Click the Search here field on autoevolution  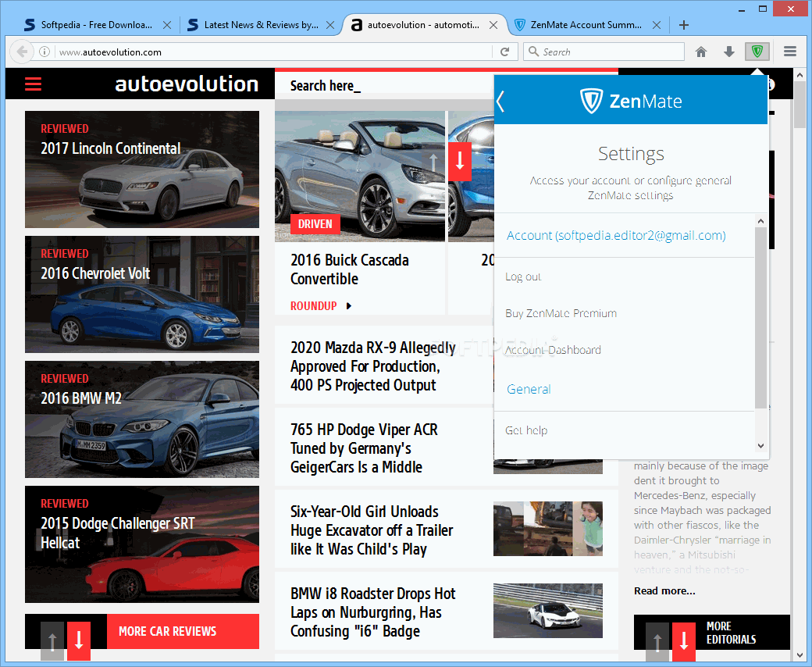tap(383, 85)
